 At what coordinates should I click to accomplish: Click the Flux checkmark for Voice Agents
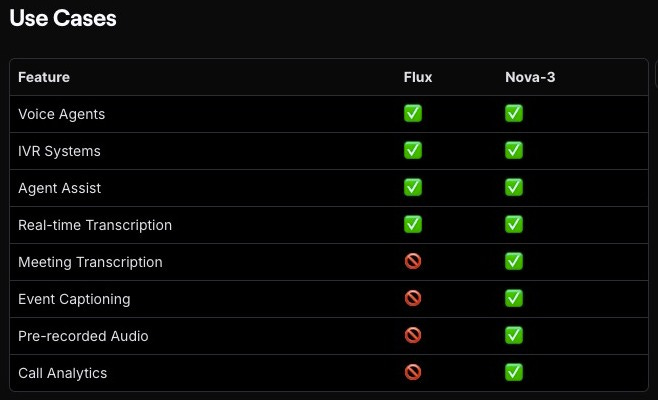[413, 113]
